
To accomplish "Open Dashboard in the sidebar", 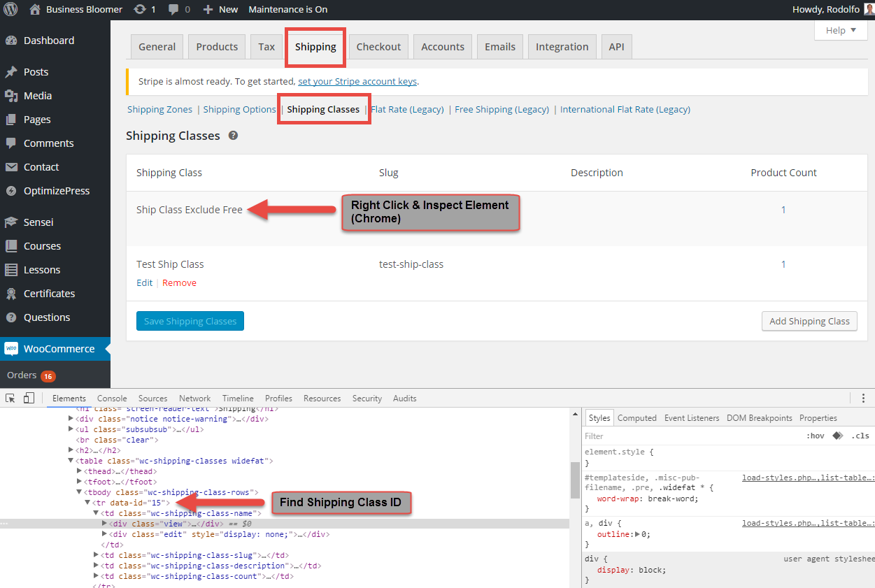I will point(49,41).
